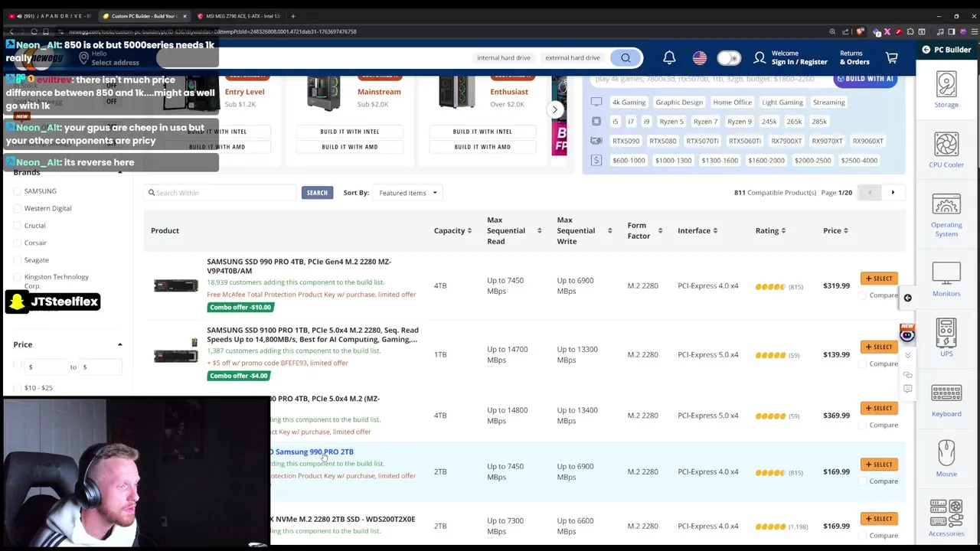The height and width of the screenshot is (551, 980).
Task: Click the Samsung 990 PRO 4TB product thumbnail
Action: [x=176, y=285]
